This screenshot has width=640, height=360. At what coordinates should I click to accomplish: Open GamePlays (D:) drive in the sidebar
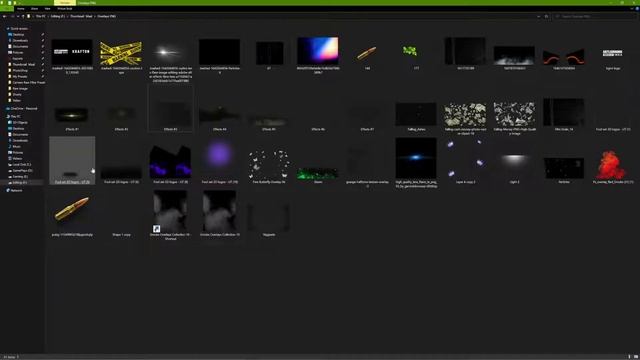pos(22,171)
